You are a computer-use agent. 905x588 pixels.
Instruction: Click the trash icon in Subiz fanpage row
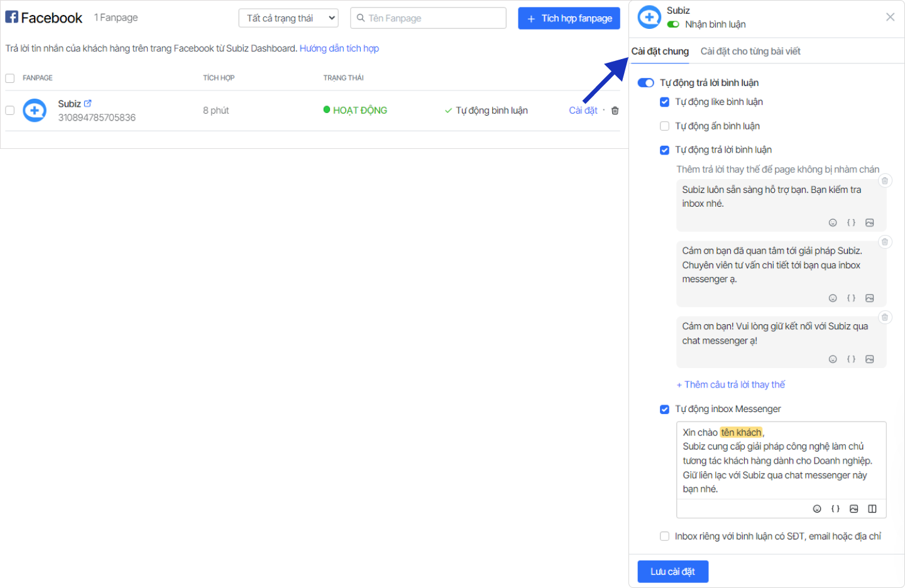(x=615, y=111)
